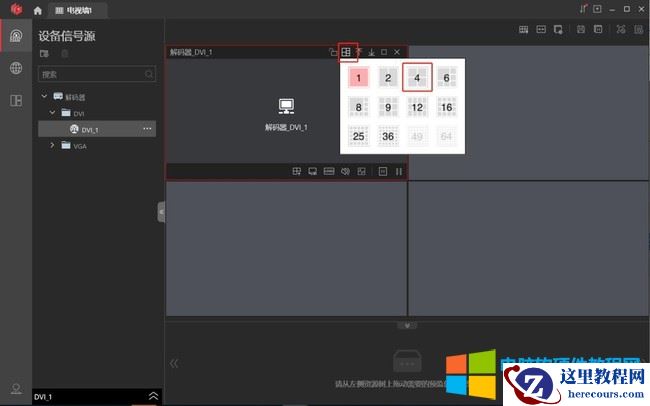Click the delete icon under 设备信号源
Image resolution: width=650 pixels, height=406 pixels.
point(65,53)
